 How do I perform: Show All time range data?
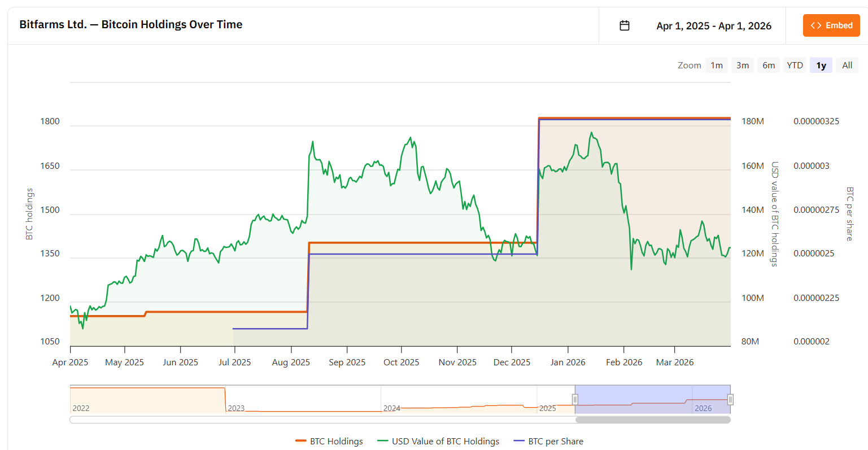(847, 65)
